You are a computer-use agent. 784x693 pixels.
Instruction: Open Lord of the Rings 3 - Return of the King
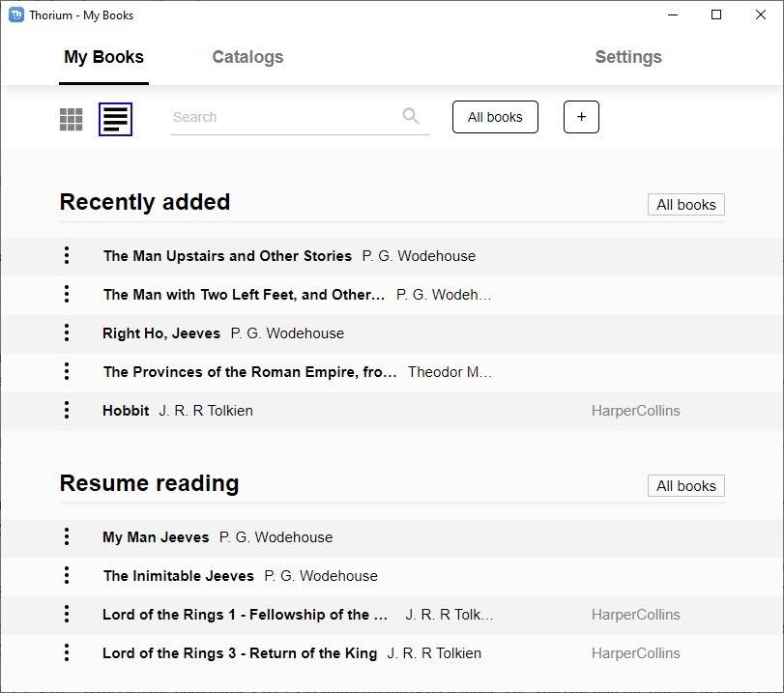coord(240,653)
